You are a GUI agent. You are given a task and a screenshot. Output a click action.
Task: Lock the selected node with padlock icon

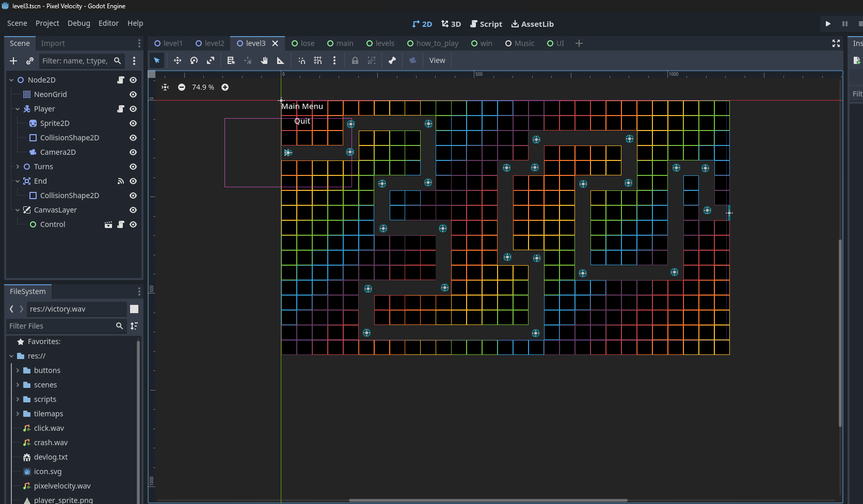[x=355, y=60]
